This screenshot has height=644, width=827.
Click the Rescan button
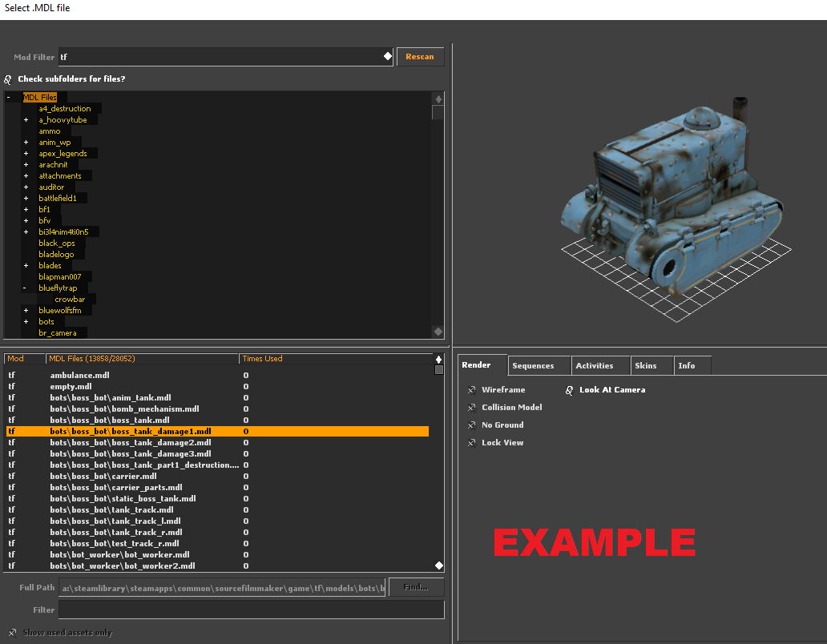(420, 56)
